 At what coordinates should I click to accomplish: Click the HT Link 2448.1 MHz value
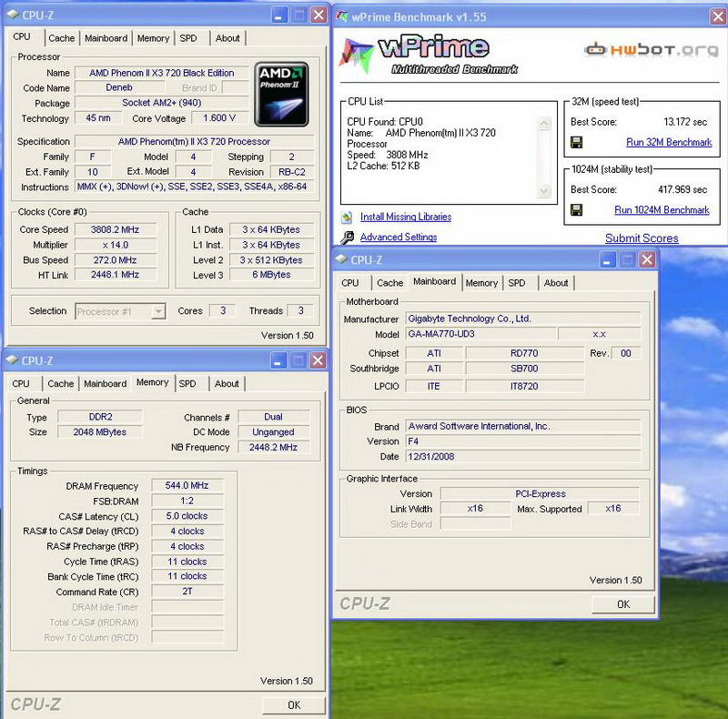pyautogui.click(x=116, y=275)
